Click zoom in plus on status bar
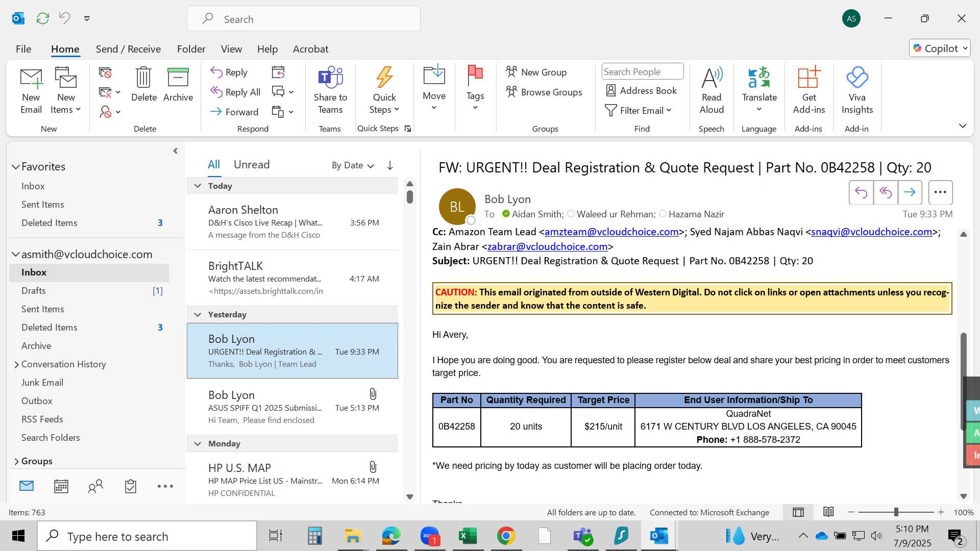The image size is (980, 551). [x=941, y=512]
